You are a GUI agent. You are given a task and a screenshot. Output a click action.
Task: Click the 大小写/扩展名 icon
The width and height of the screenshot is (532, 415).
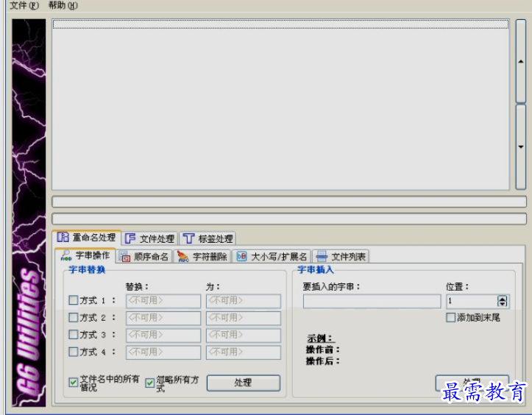[241, 256]
